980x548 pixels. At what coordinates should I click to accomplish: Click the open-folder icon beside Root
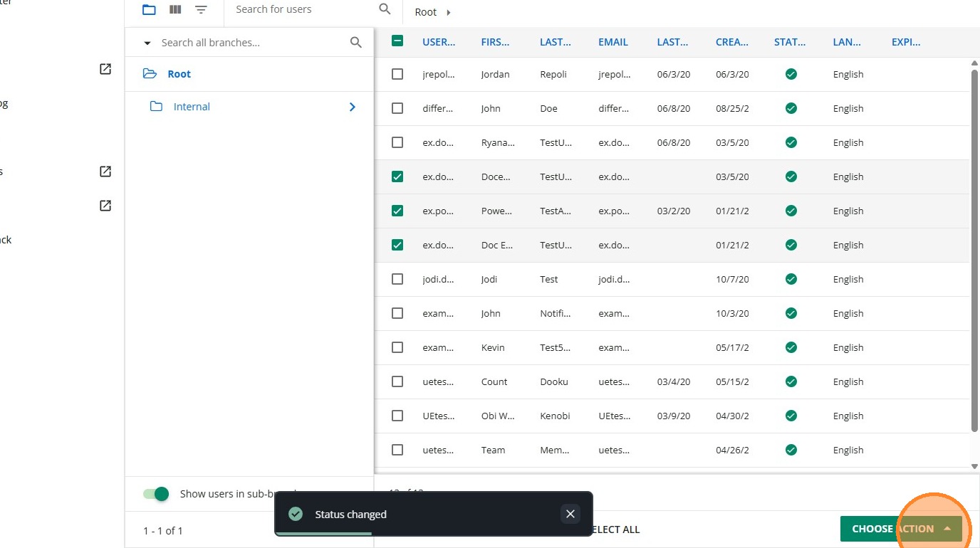click(x=150, y=74)
